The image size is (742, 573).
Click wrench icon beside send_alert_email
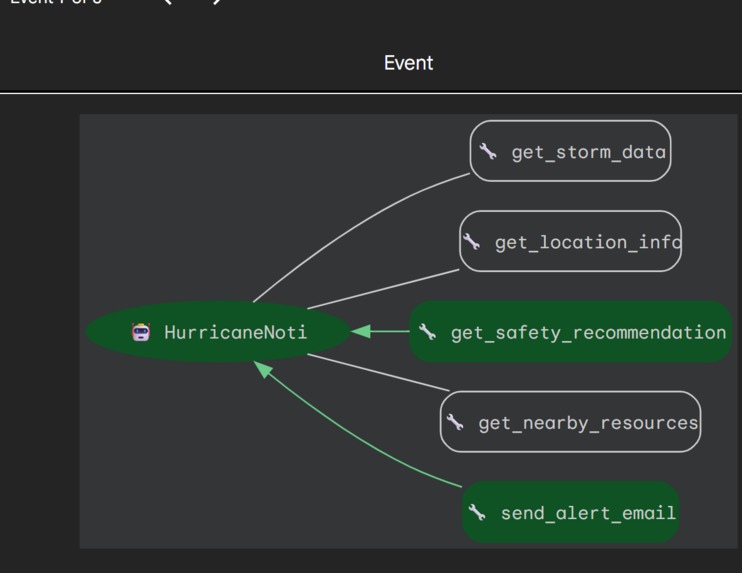coord(477,512)
